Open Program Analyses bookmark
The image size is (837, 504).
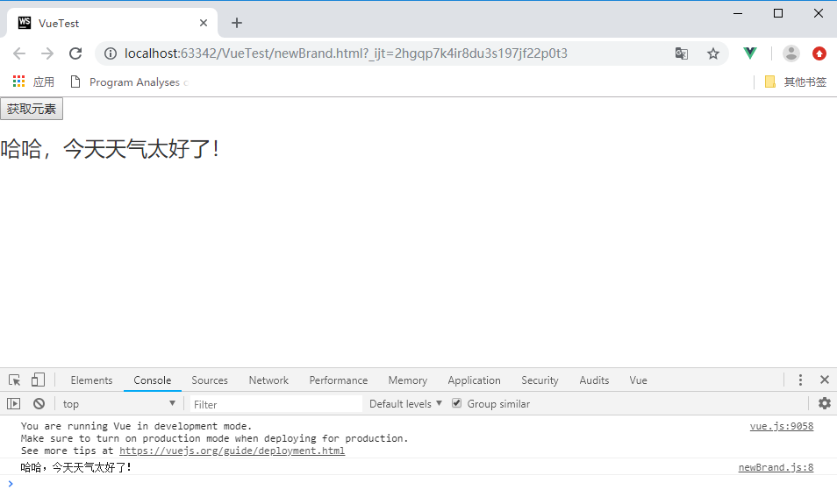(x=129, y=82)
